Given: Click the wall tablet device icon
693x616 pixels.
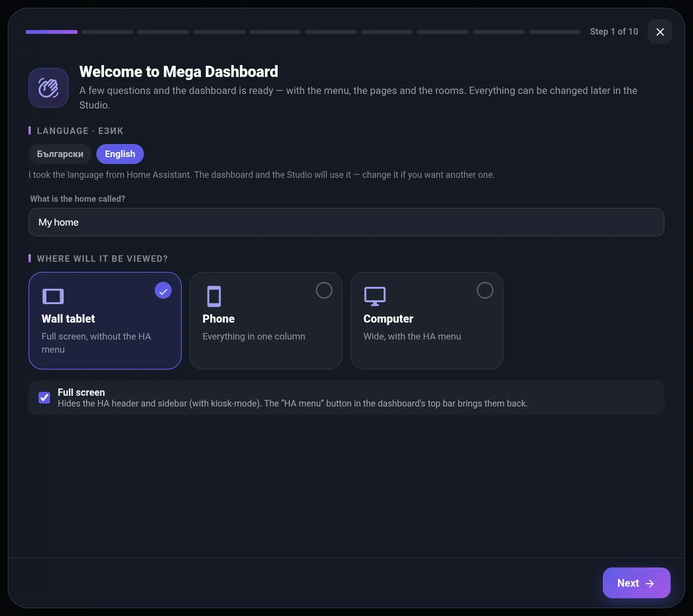Looking at the screenshot, I should [x=53, y=296].
